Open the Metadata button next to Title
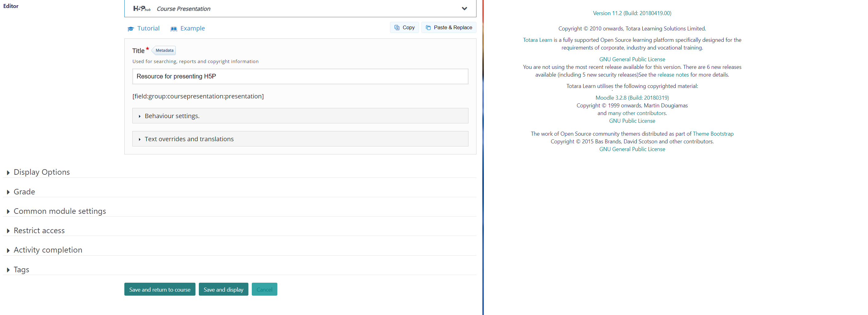 pyautogui.click(x=164, y=50)
